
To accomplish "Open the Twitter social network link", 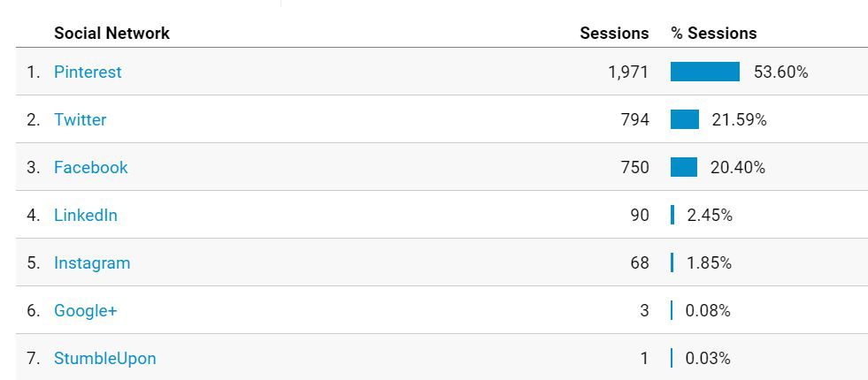I will [x=80, y=119].
